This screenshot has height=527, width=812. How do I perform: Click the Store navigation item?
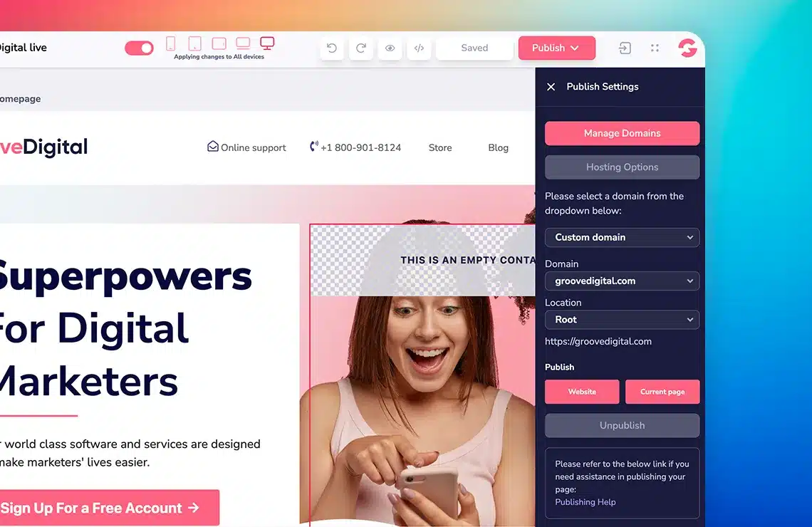pyautogui.click(x=440, y=148)
